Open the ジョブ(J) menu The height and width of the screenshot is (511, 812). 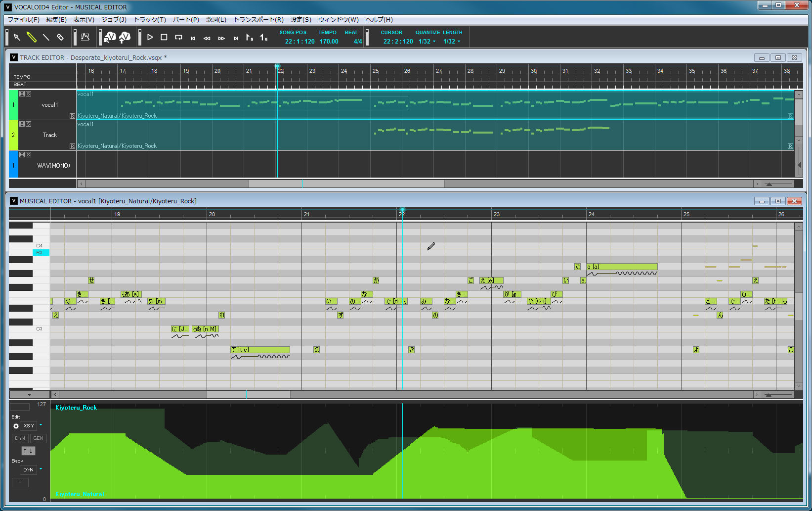[x=114, y=20]
